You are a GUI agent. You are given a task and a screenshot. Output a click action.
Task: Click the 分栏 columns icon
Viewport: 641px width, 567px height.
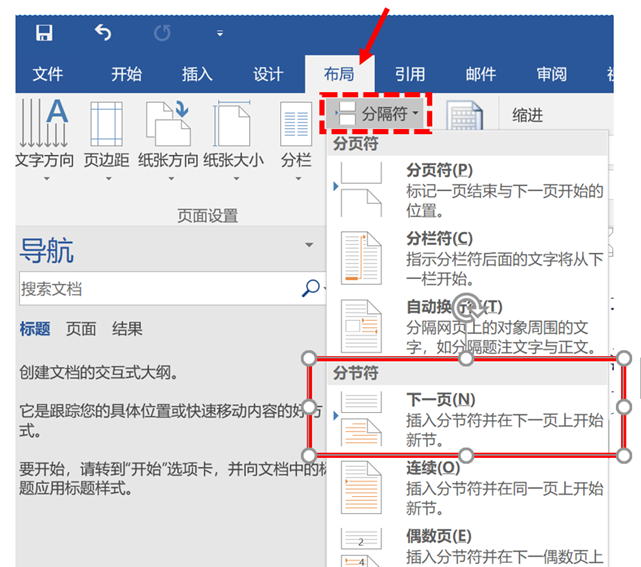[296, 124]
